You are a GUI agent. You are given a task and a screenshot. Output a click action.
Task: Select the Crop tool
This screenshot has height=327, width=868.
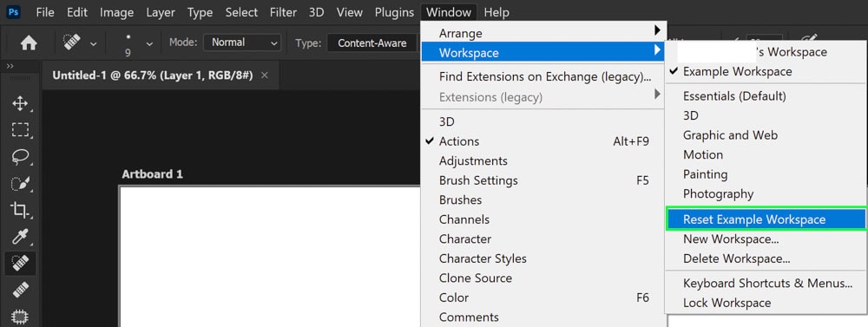[x=21, y=210]
